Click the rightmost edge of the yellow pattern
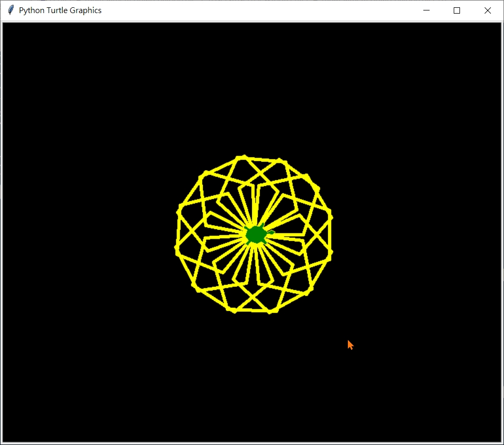 tap(331, 235)
